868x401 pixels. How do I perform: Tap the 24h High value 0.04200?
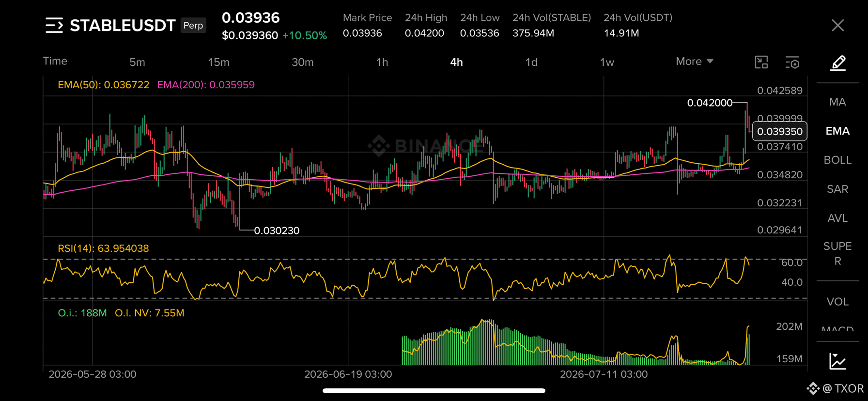click(x=424, y=33)
